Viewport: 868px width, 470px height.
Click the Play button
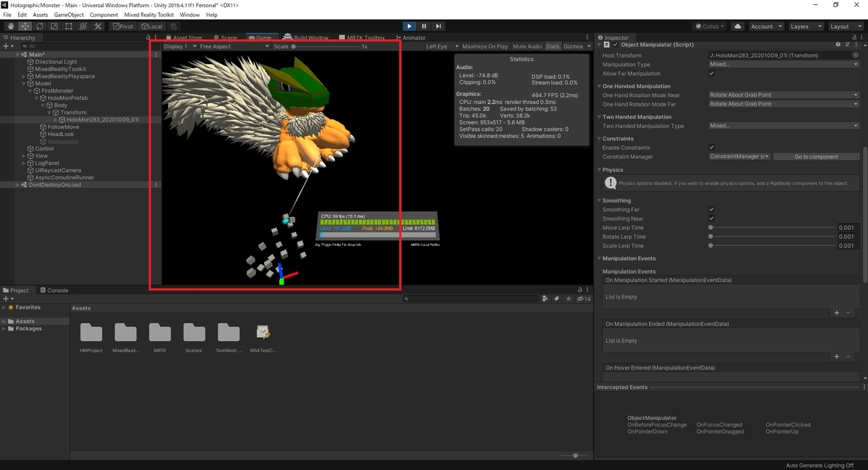[x=409, y=26]
